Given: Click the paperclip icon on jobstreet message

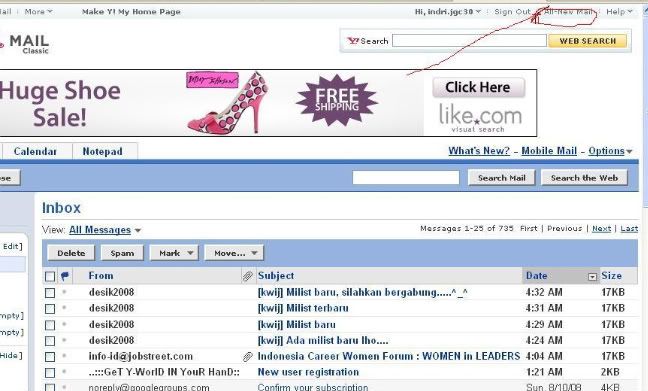Looking at the screenshot, I should [x=248, y=357].
